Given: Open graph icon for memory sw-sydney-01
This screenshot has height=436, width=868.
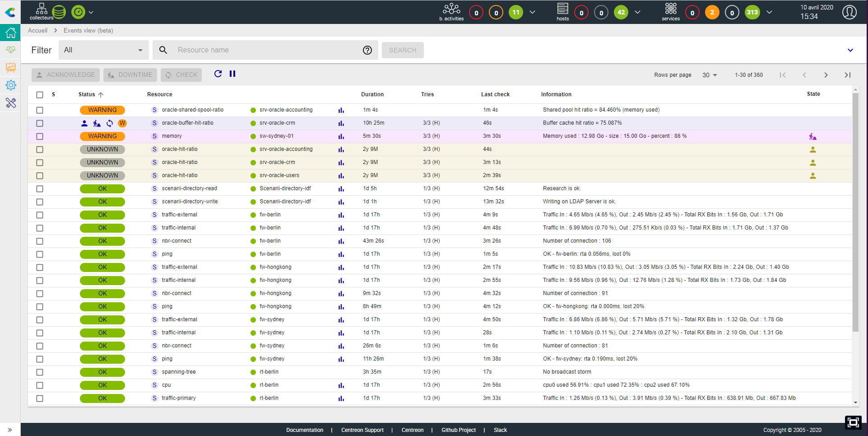Looking at the screenshot, I should click(x=341, y=136).
